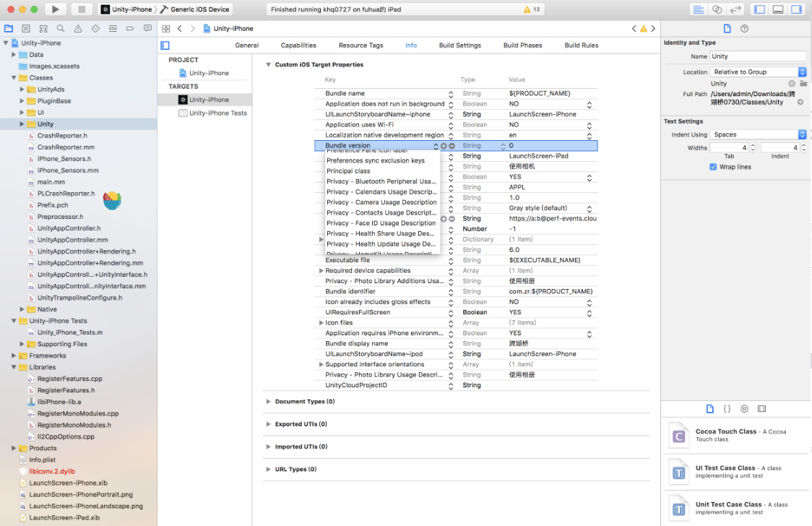Screen dimensions: 812x526
Task: Collapse the Libraries group
Action: 14,367
